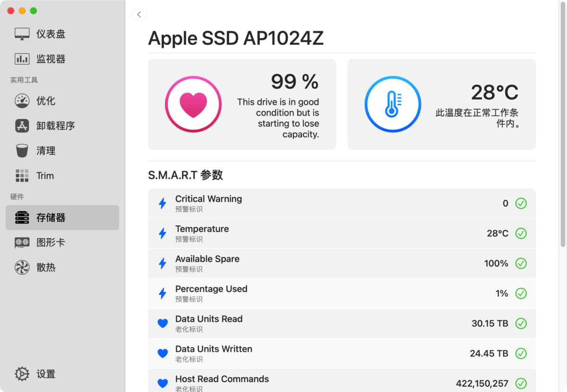Click the 卸载程序 uninstaller icon

click(x=22, y=126)
